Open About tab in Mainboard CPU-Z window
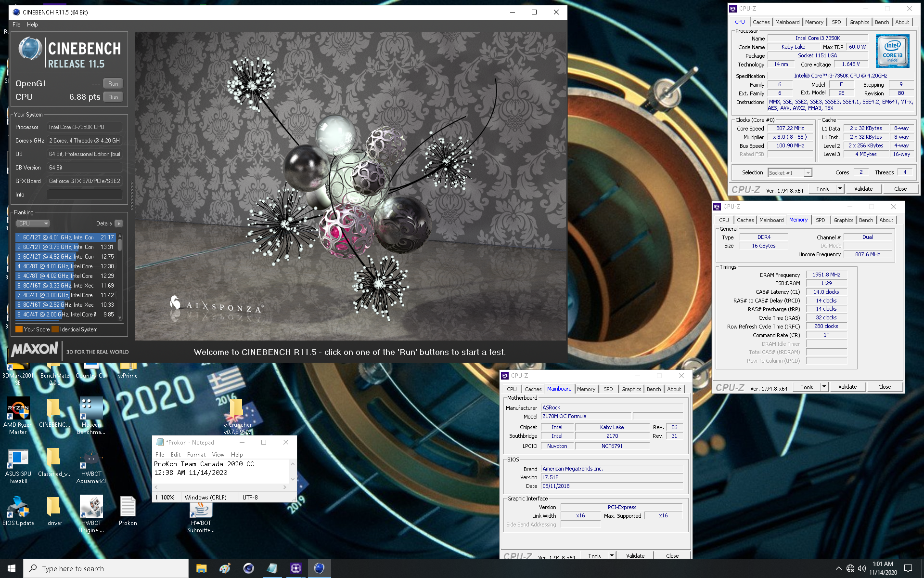This screenshot has height=578, width=924. point(674,389)
